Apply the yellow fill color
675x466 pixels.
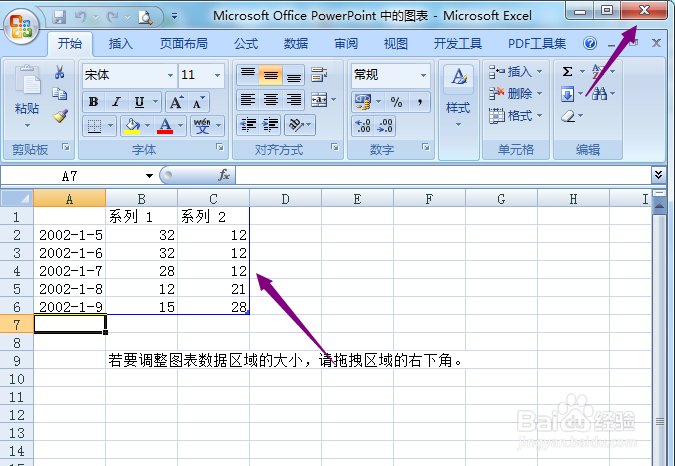point(132,126)
